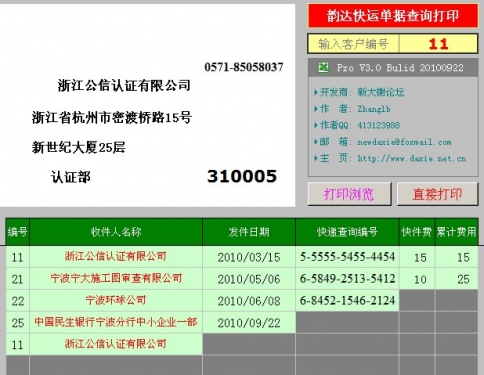Click the green Excel icon beside Pro V3.0

(x=323, y=67)
